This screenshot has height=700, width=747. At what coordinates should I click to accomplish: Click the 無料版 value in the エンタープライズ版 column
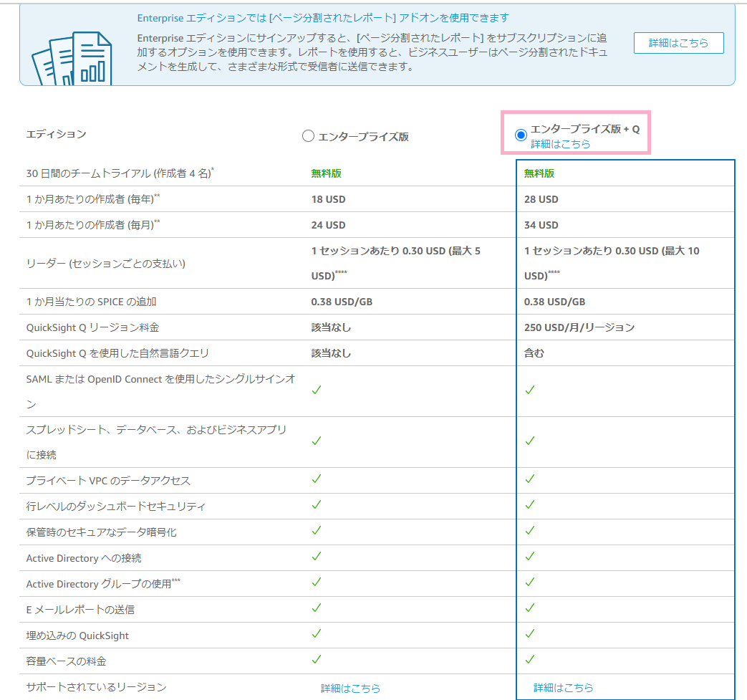tap(327, 173)
